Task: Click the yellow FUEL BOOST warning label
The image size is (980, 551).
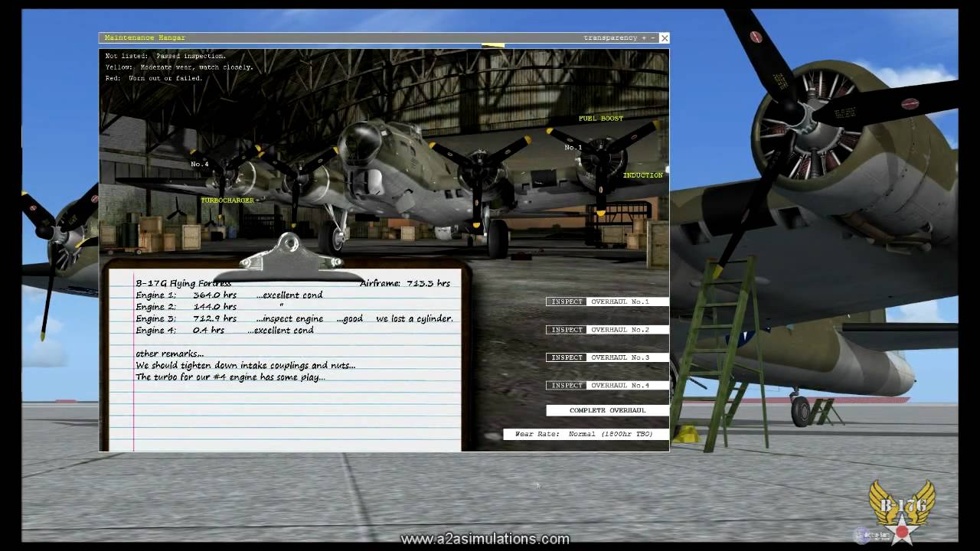Action: (600, 119)
